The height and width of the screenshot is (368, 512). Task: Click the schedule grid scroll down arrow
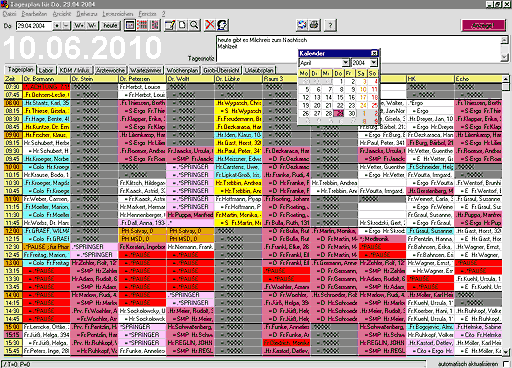506,352
